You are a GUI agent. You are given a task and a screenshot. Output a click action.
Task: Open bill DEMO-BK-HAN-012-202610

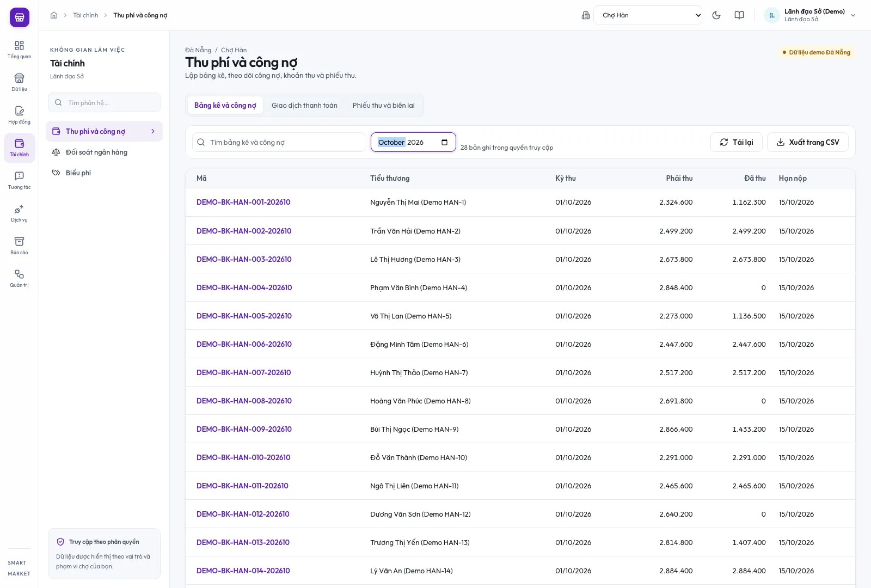tap(243, 514)
